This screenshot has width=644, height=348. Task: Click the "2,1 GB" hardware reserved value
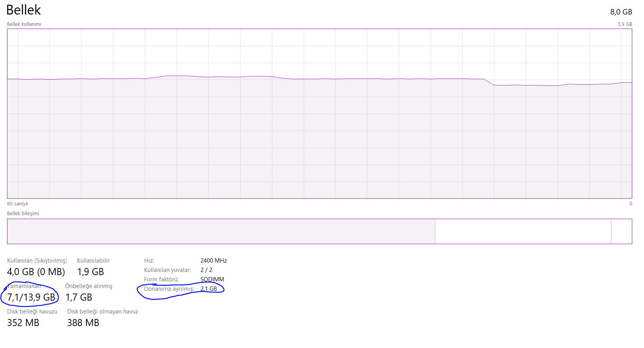(x=209, y=289)
